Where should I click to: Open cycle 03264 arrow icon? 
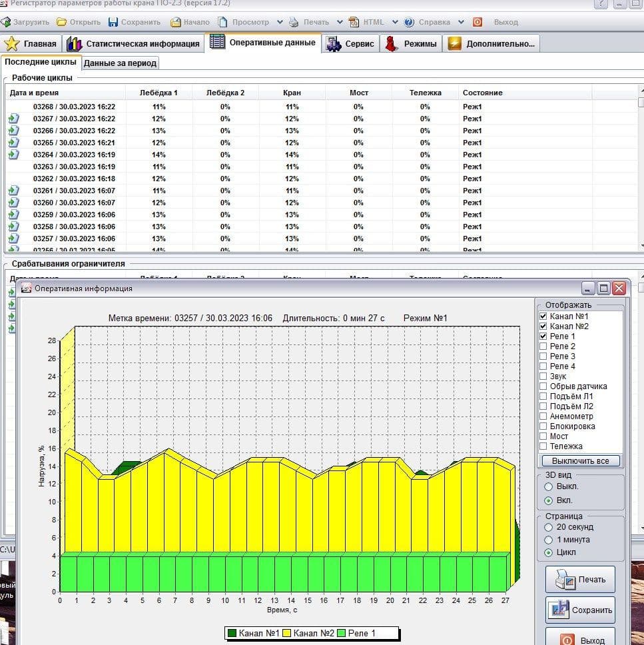click(x=13, y=155)
